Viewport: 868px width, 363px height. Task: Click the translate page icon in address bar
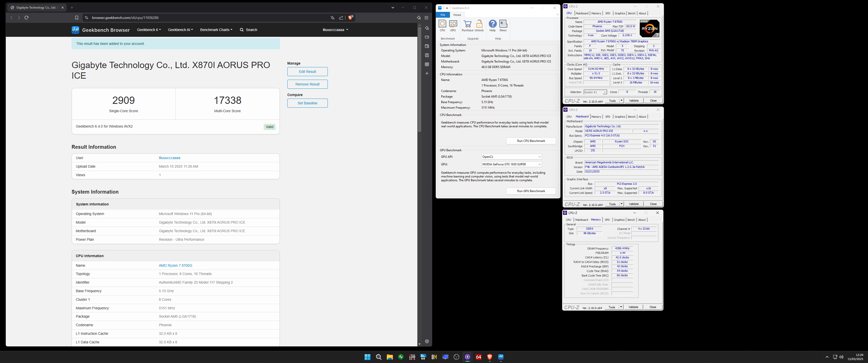coord(332,18)
